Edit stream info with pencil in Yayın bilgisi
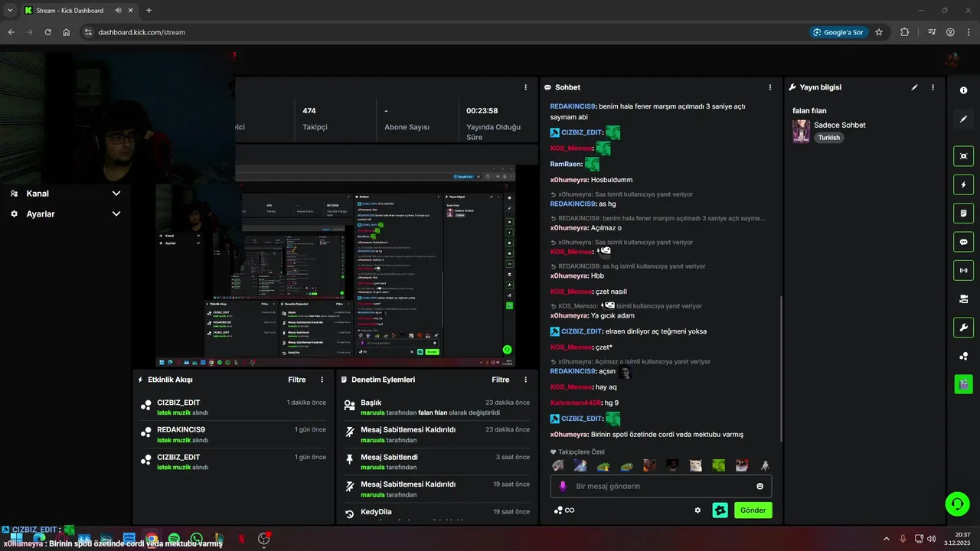The height and width of the screenshot is (551, 980). [x=914, y=87]
